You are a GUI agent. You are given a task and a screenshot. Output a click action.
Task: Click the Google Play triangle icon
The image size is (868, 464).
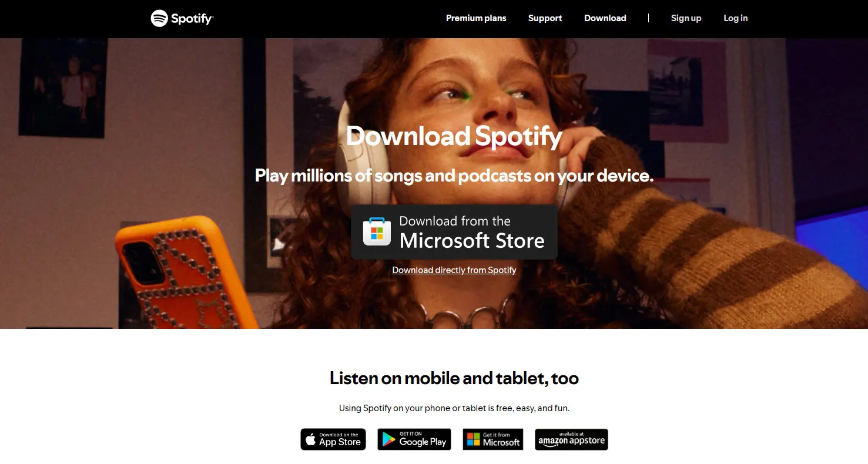point(388,439)
